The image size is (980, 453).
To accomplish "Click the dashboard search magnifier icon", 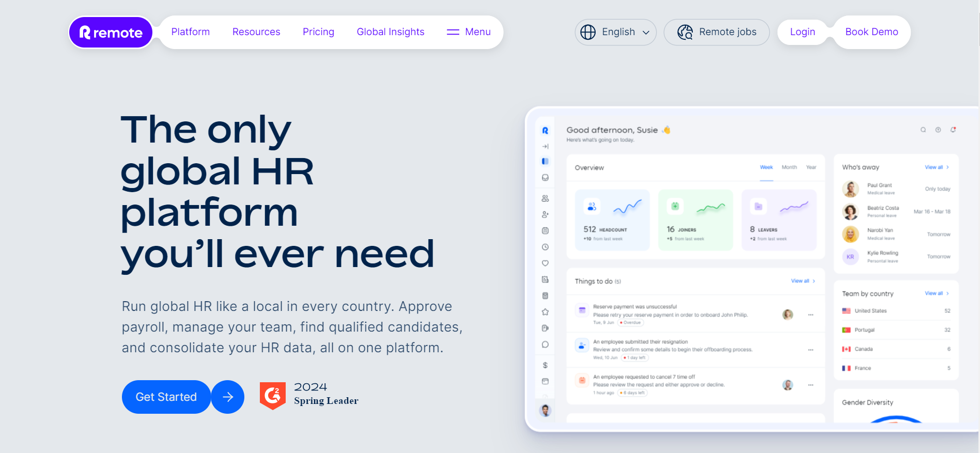I will (923, 130).
